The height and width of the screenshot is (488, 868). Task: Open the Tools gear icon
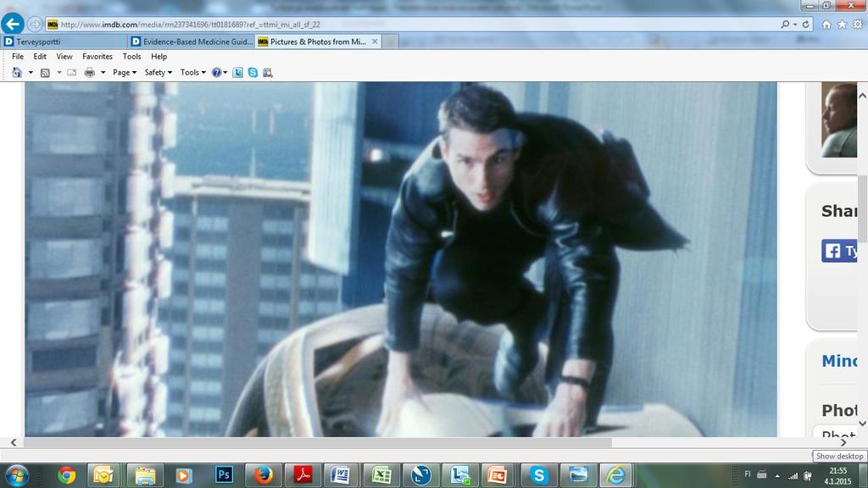pos(858,25)
